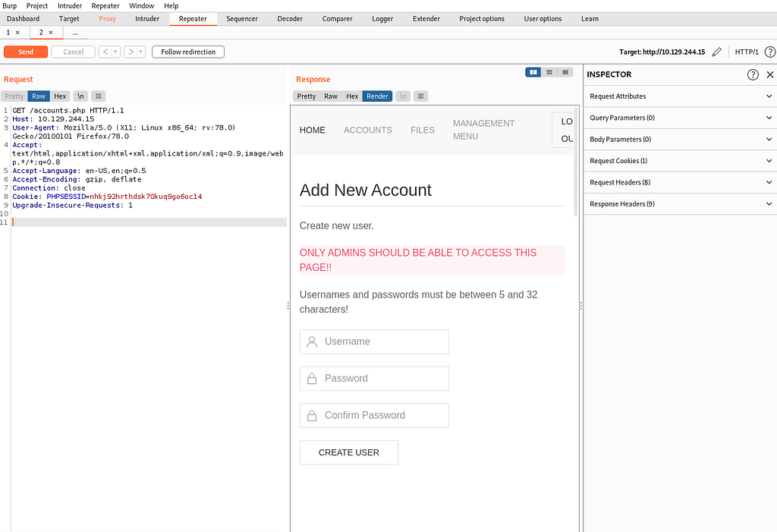Open the Intruder menu in the menu bar
The height and width of the screenshot is (532, 777).
(70, 6)
